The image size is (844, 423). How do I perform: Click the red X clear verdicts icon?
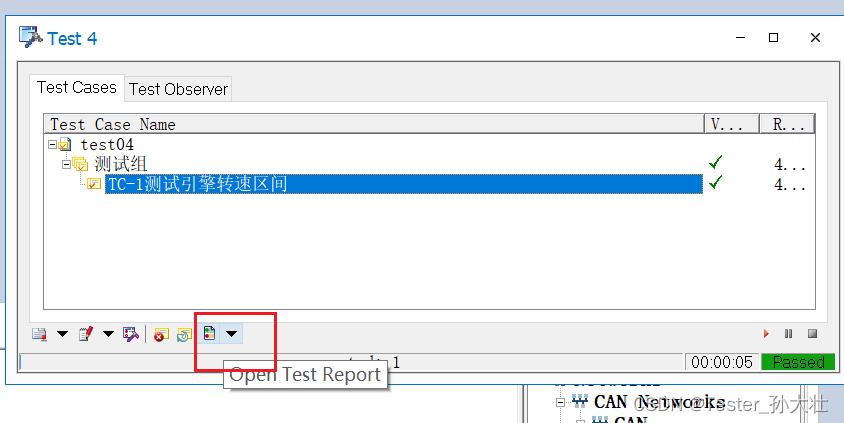point(161,335)
